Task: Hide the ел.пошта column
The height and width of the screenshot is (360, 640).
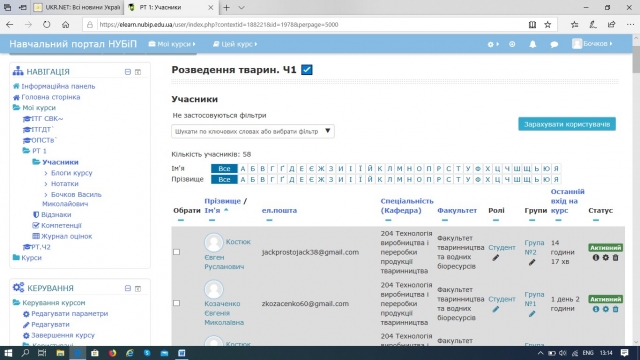Action: (x=269, y=220)
